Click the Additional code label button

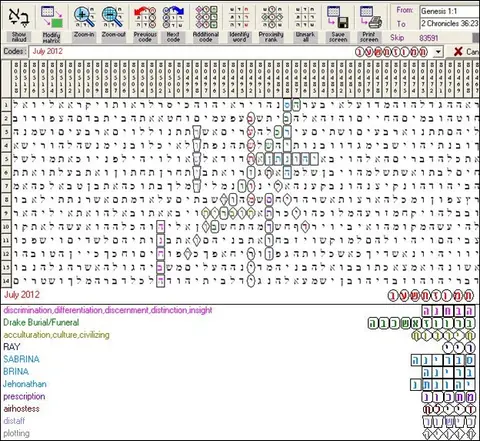(206, 37)
